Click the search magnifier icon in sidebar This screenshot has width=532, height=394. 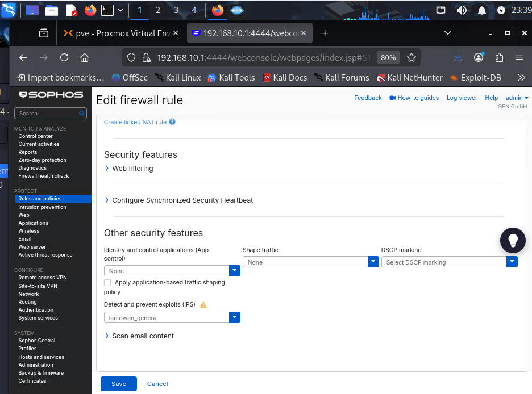pyautogui.click(x=82, y=114)
